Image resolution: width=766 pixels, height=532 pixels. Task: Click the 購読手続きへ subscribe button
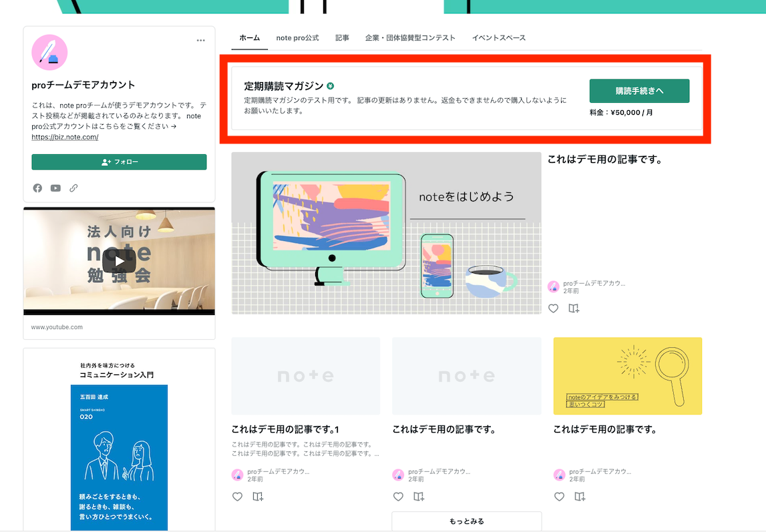[x=640, y=91]
